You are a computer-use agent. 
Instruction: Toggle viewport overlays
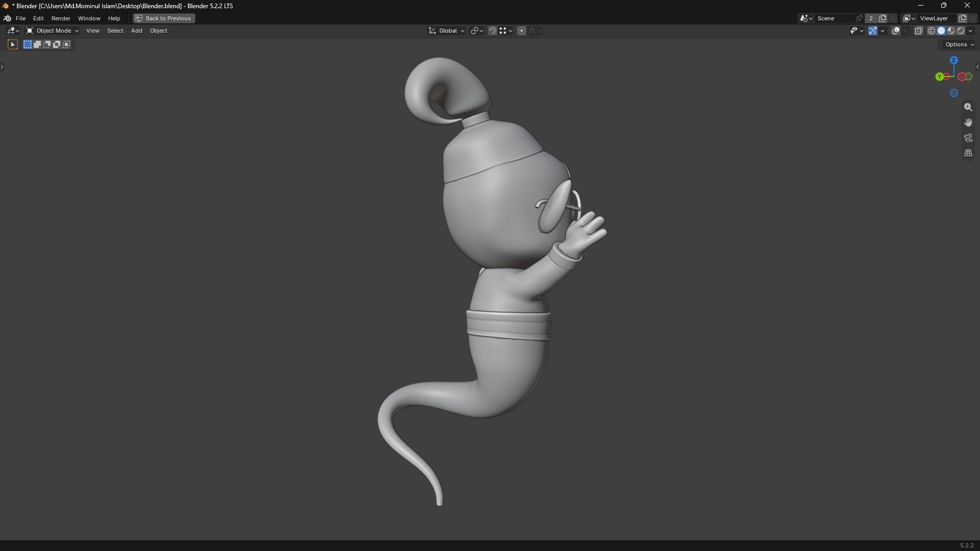tap(896, 31)
